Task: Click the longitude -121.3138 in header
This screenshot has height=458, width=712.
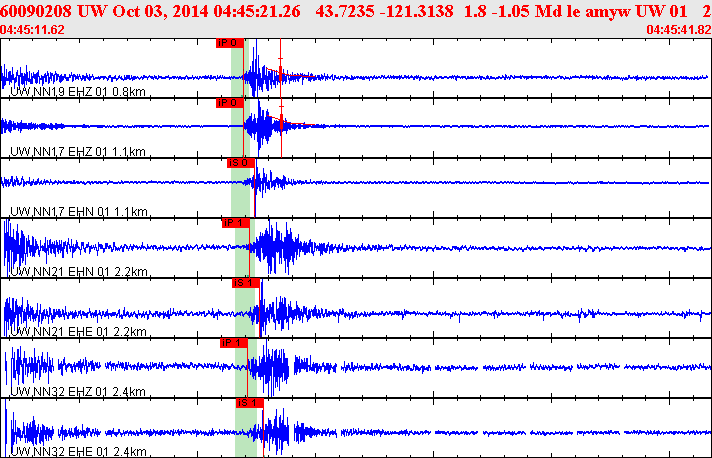Action: pyautogui.click(x=415, y=11)
